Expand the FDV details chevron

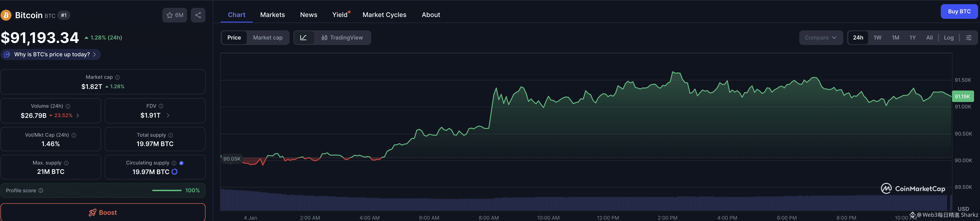pos(168,116)
